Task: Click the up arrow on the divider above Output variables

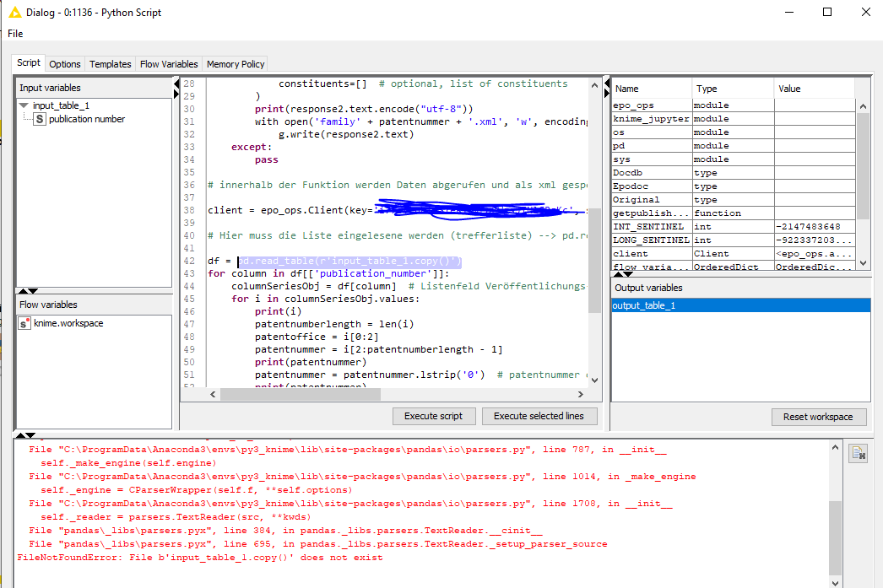Action: click(618, 274)
